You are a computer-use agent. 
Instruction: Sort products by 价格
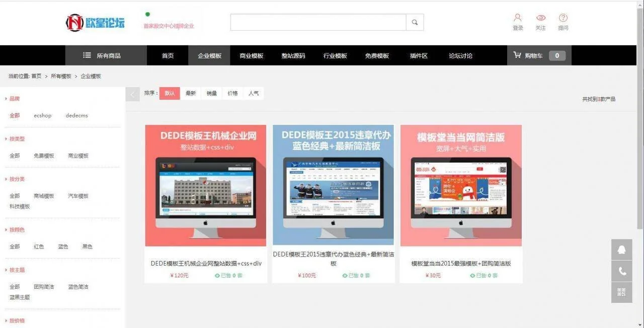[x=232, y=93]
